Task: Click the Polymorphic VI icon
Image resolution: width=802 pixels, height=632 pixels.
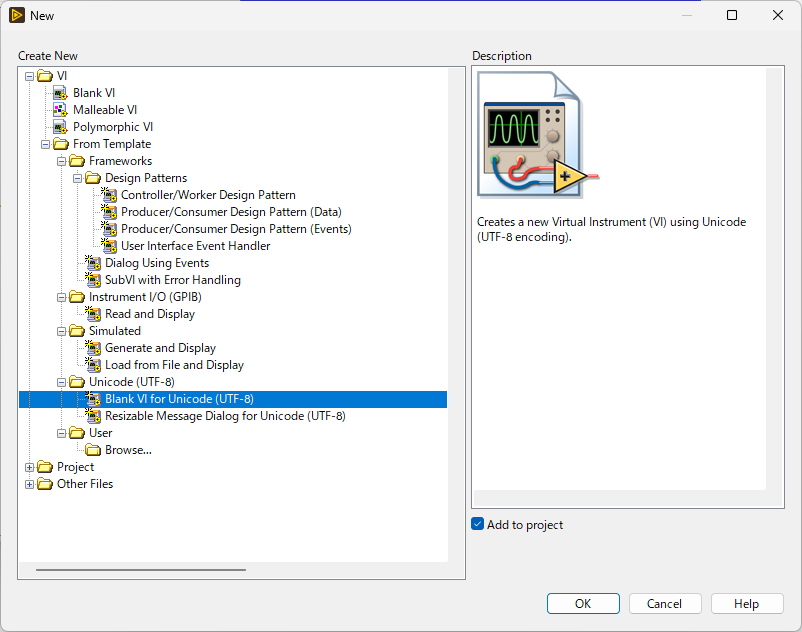Action: [60, 127]
